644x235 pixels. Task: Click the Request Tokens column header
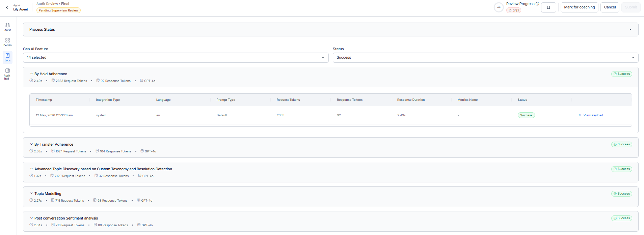coord(288,100)
